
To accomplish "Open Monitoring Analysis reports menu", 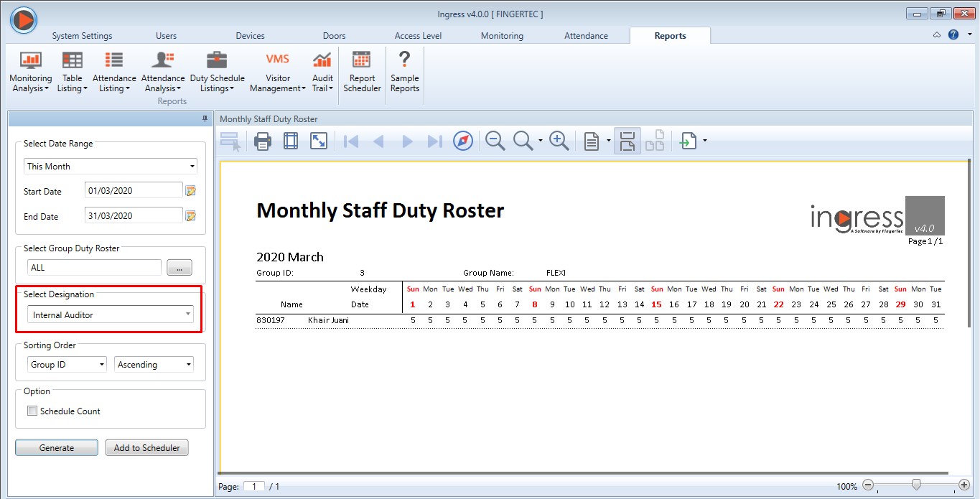I will click(30, 73).
